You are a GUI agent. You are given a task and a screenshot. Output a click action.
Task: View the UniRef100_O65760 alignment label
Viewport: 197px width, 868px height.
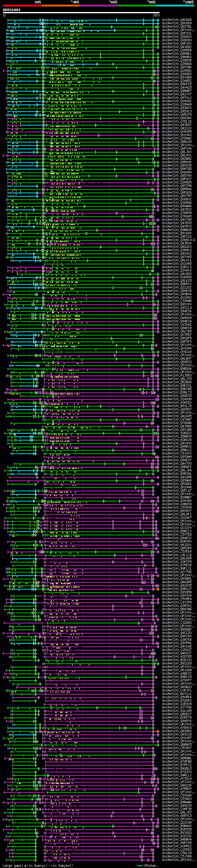(177, 176)
